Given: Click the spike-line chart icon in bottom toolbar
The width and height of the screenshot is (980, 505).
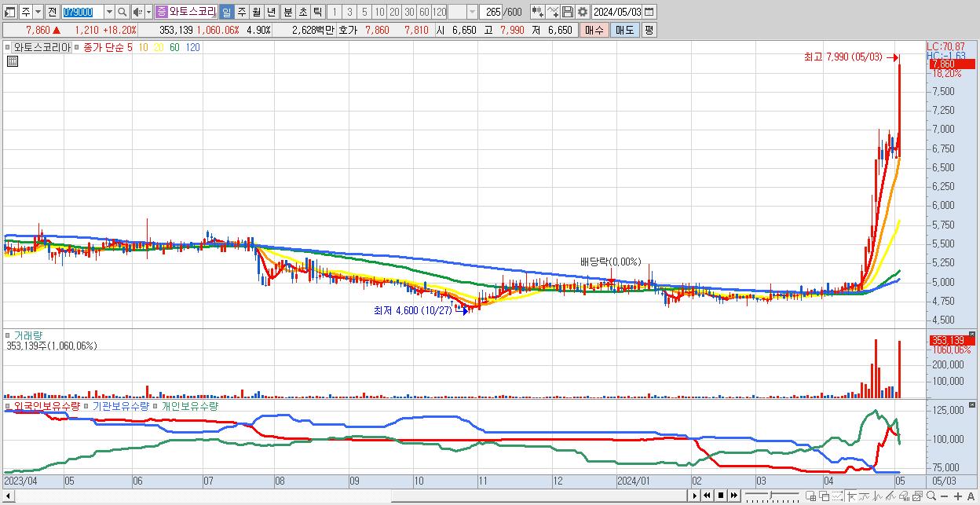Looking at the screenshot, I should tap(878, 496).
